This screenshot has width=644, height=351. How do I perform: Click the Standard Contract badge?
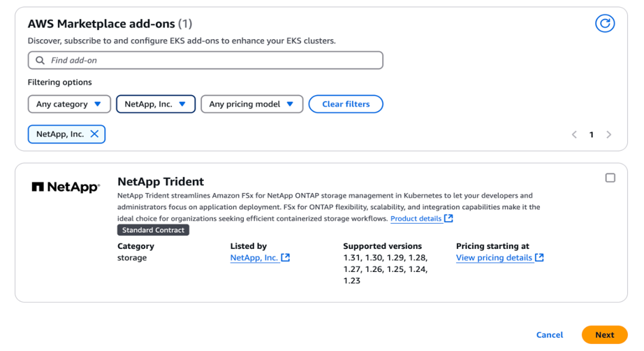click(x=153, y=230)
